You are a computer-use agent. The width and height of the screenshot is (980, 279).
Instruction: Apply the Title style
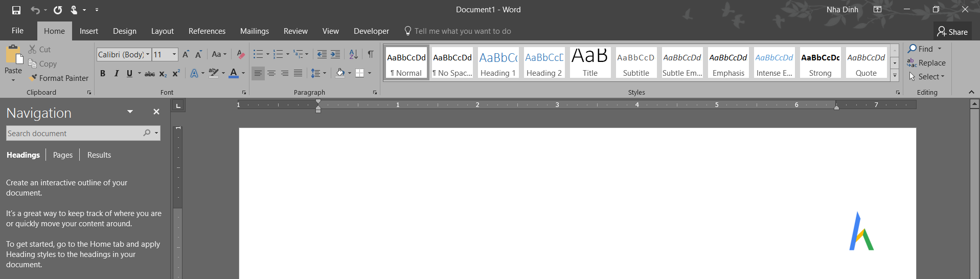[x=590, y=62]
